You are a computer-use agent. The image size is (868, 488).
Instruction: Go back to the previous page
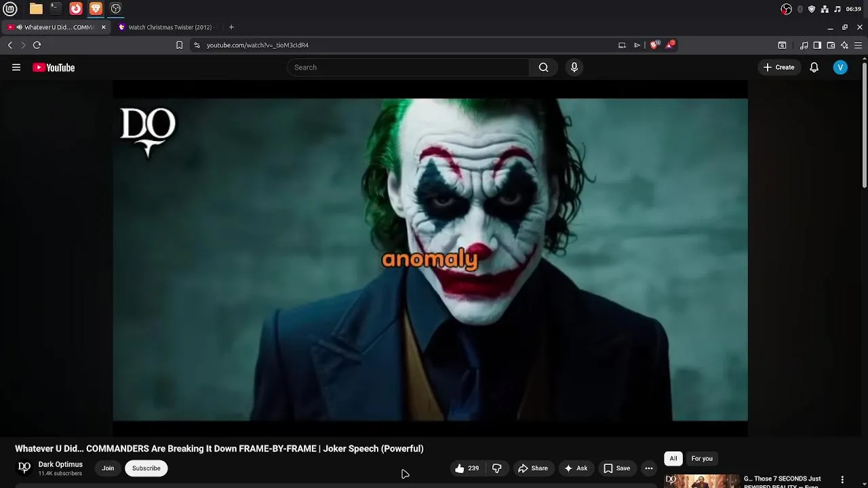[x=9, y=45]
